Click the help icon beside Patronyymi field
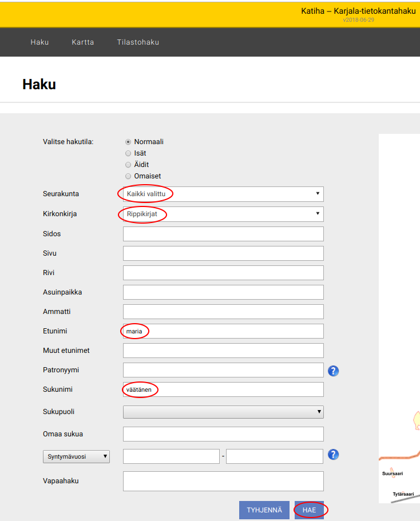 [334, 371]
